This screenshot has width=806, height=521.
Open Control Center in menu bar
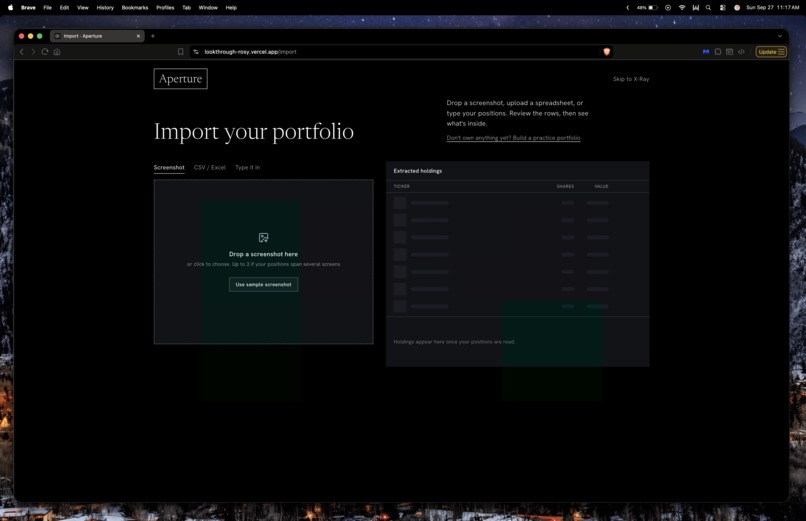click(x=722, y=8)
